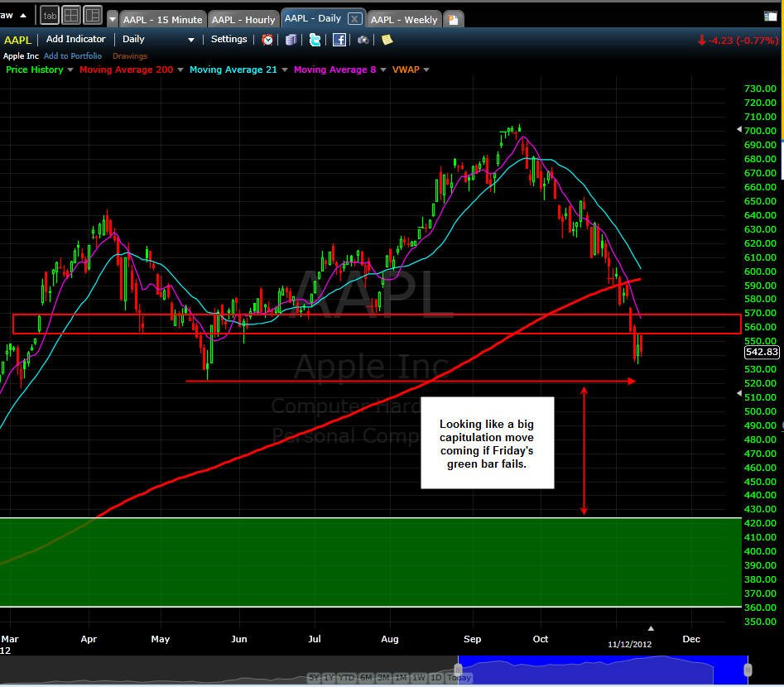784x687 pixels.
Task: Close the AAPL - Daily tab
Action: pyautogui.click(x=354, y=19)
